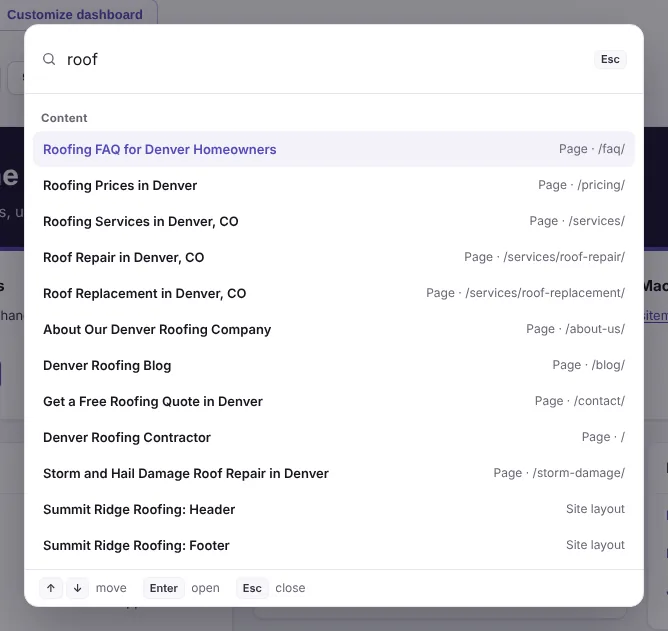Select Summit Ridge Roofing: Footer result
This screenshot has height=631, width=668.
(x=334, y=545)
